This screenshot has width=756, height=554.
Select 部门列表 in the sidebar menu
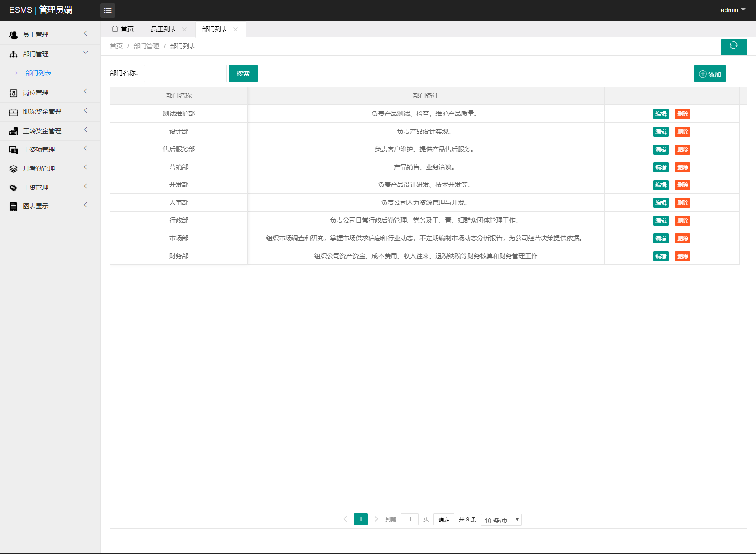click(38, 72)
